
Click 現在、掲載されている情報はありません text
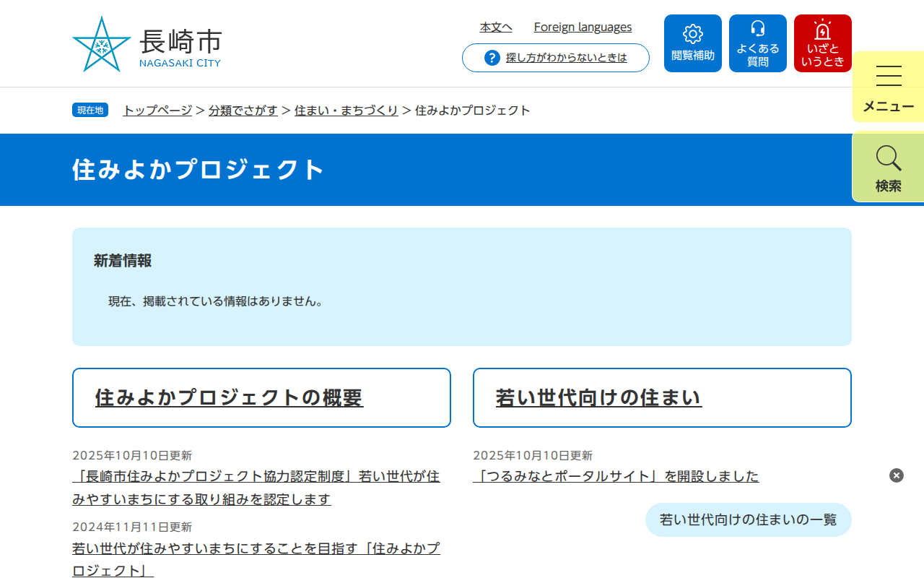pos(216,301)
